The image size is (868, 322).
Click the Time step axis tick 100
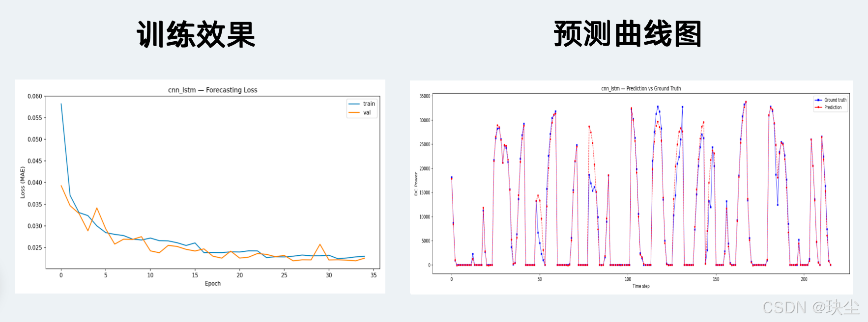[x=628, y=279]
